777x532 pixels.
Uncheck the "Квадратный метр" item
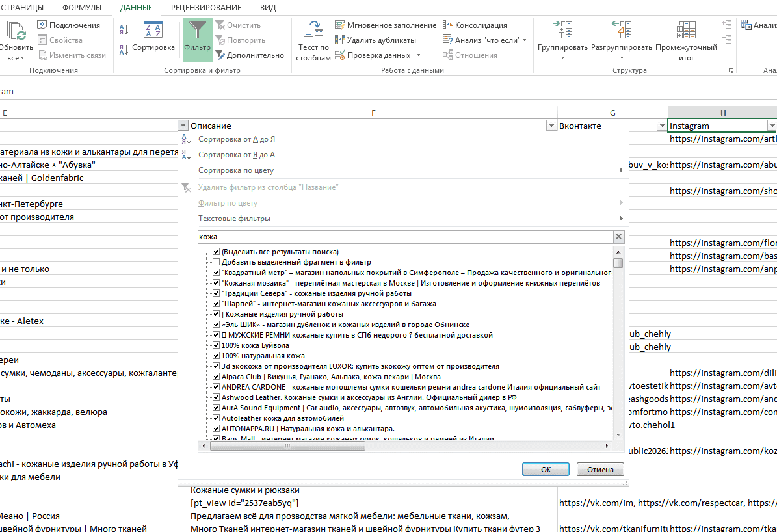216,273
